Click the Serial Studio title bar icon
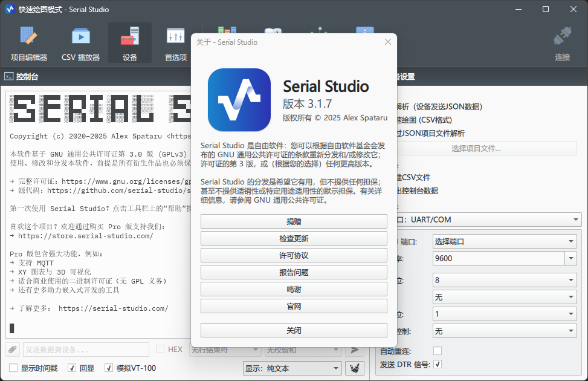The image size is (588, 381). click(10, 10)
